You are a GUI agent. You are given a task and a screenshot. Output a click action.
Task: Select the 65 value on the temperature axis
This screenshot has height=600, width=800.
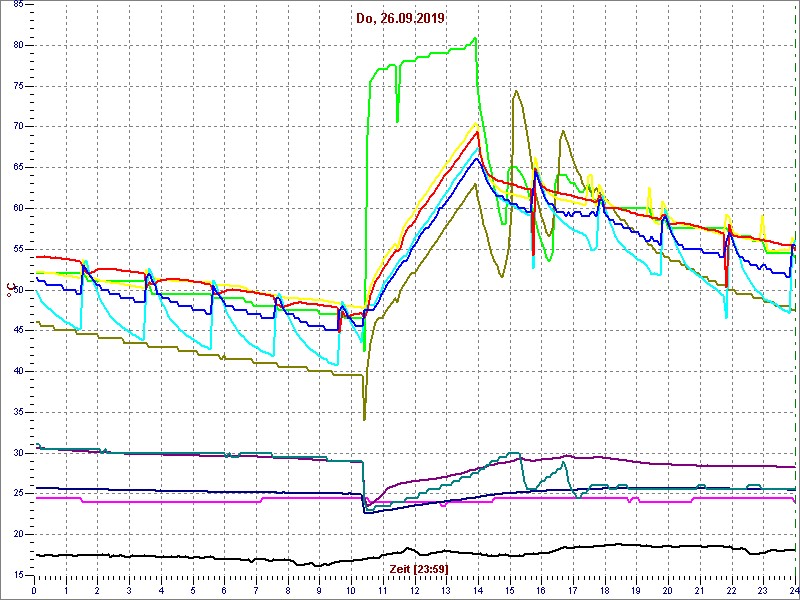[x=17, y=167]
